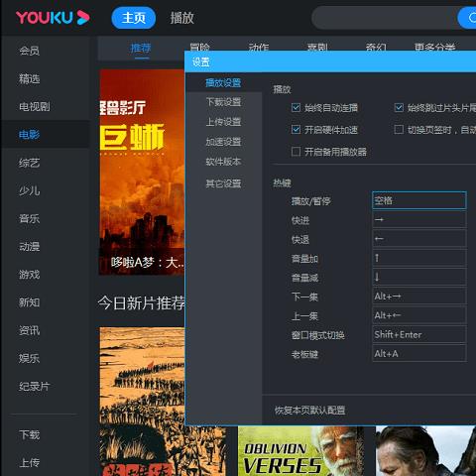The height and width of the screenshot is (476, 476).
Task: Open 软件版本 settings section
Action: [x=223, y=162]
